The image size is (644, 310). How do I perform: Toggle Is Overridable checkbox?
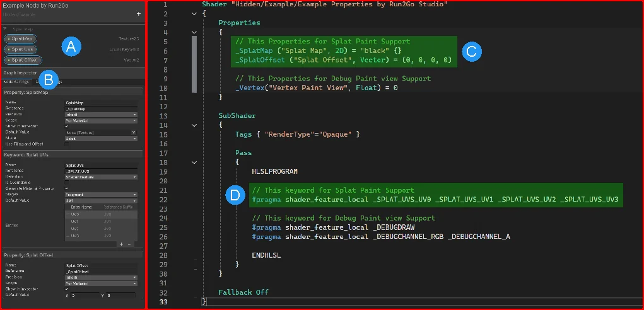(x=67, y=182)
